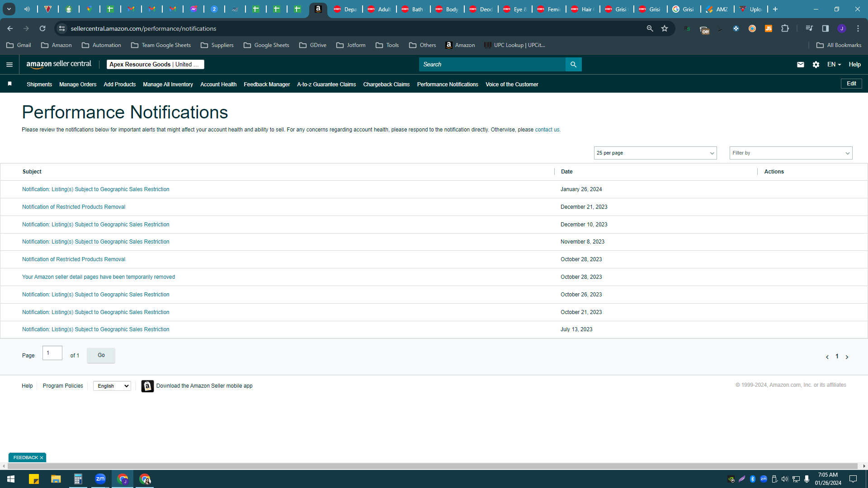Screen dimensions: 868x488
Task: Open the Chrome profile avatar J
Action: point(842,28)
